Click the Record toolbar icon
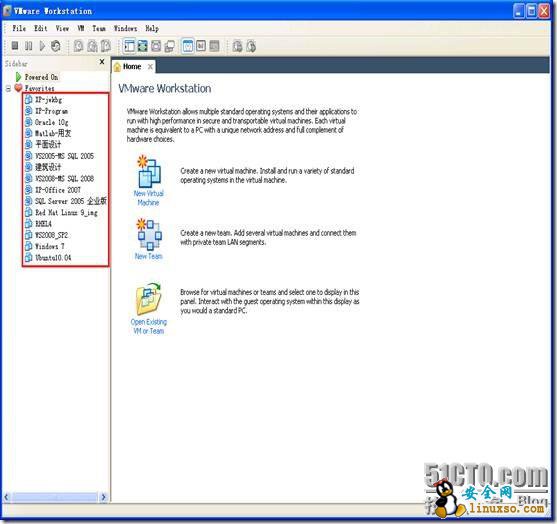 (237, 46)
